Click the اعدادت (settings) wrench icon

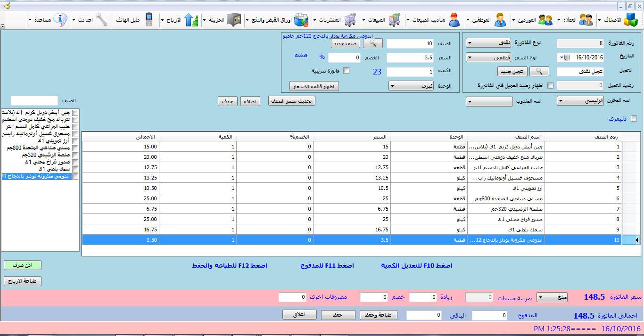pos(102,20)
